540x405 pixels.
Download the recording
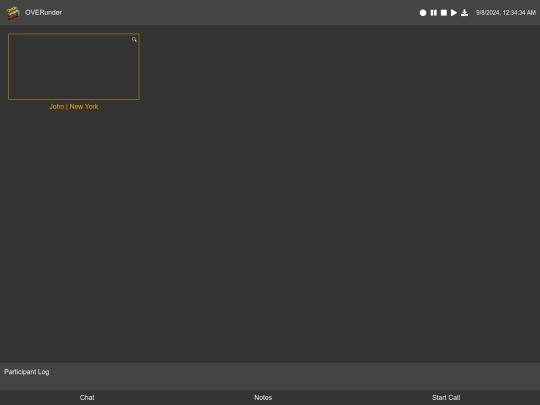pos(465,13)
